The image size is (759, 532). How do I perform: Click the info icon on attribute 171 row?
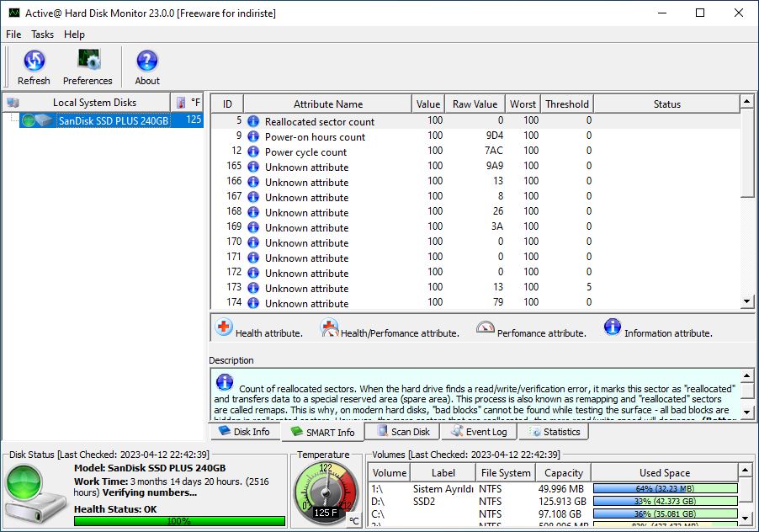(x=253, y=258)
